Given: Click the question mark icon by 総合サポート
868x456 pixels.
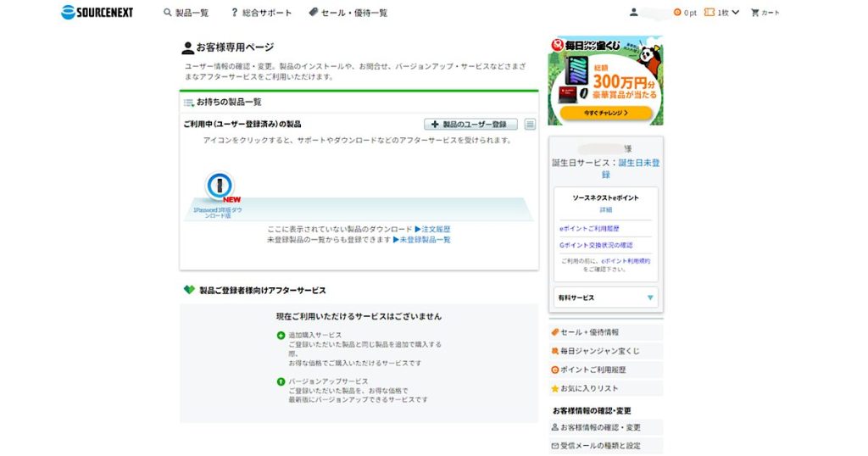Looking at the screenshot, I should coord(234,12).
